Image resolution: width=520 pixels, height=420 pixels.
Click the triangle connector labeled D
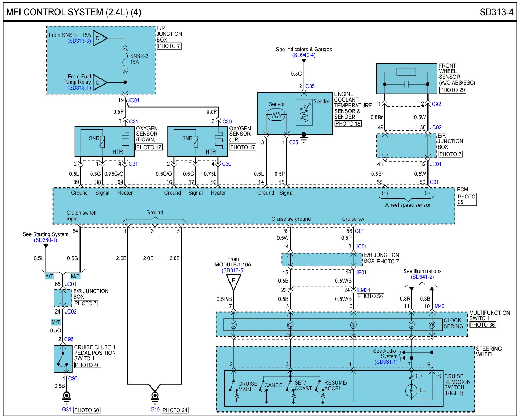[x=99, y=38]
